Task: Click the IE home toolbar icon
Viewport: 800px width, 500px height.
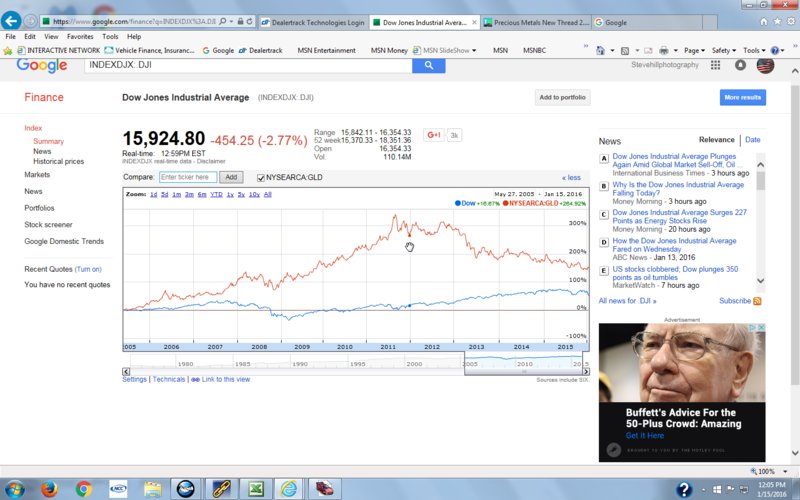Action: click(601, 51)
